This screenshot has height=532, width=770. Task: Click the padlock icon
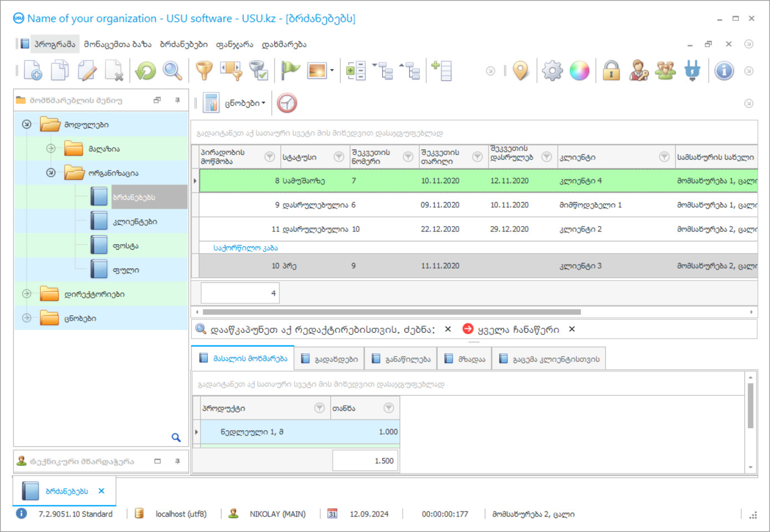coord(611,71)
